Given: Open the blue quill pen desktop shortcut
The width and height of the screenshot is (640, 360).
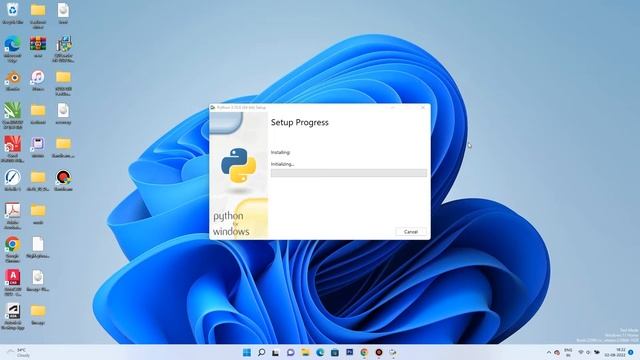Looking at the screenshot, I should click(x=13, y=180).
